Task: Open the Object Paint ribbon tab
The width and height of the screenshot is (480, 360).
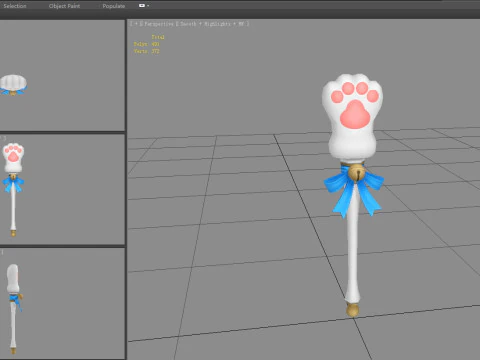Action: (64, 6)
